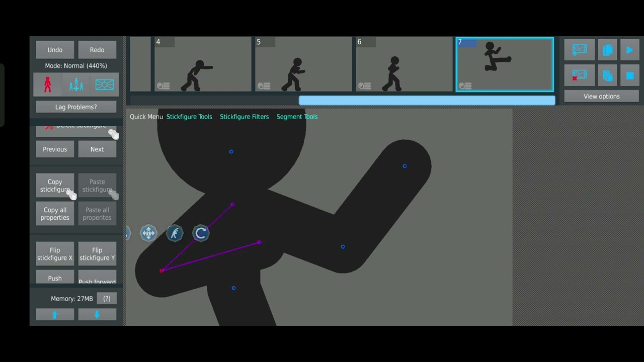Stop the animation playback

(629, 76)
